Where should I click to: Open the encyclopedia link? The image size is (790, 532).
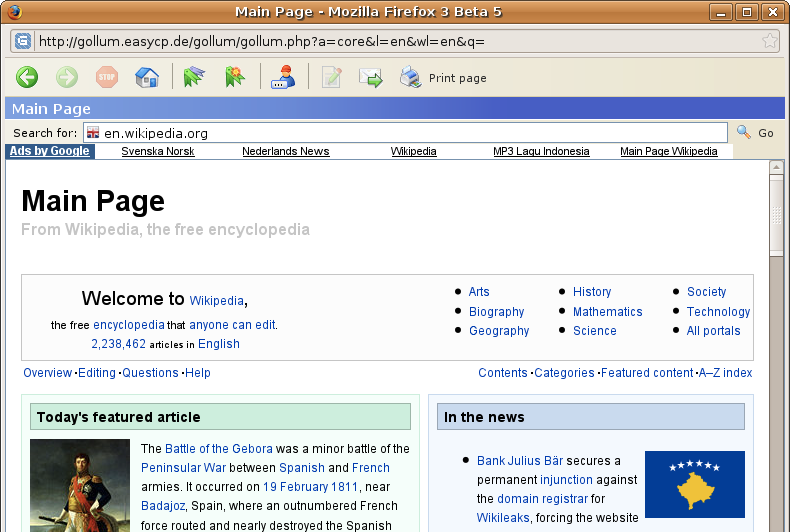128,325
